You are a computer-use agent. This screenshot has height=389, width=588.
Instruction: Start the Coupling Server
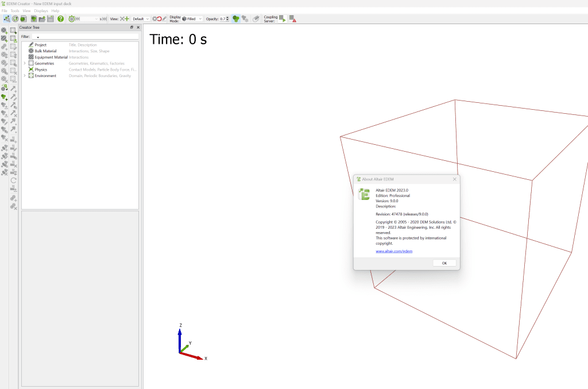[x=282, y=19]
